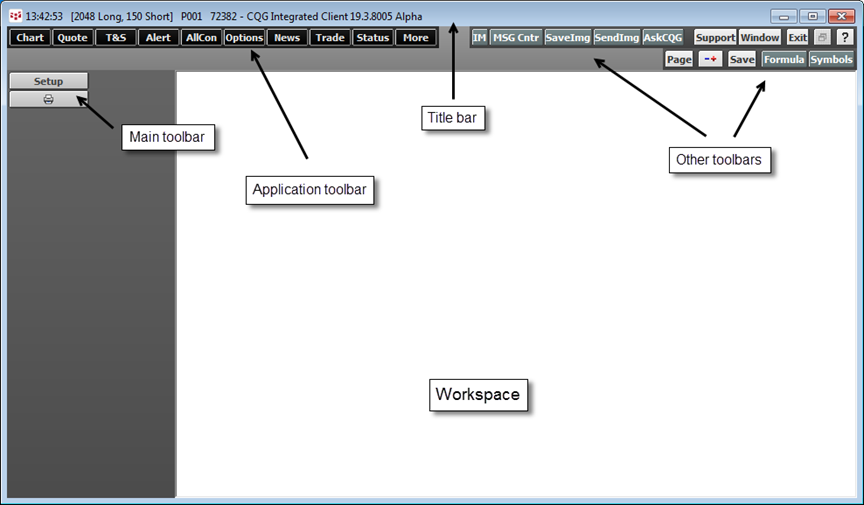Viewport: 864px width, 505px height.
Task: Expand the More applications button
Action: (x=416, y=37)
